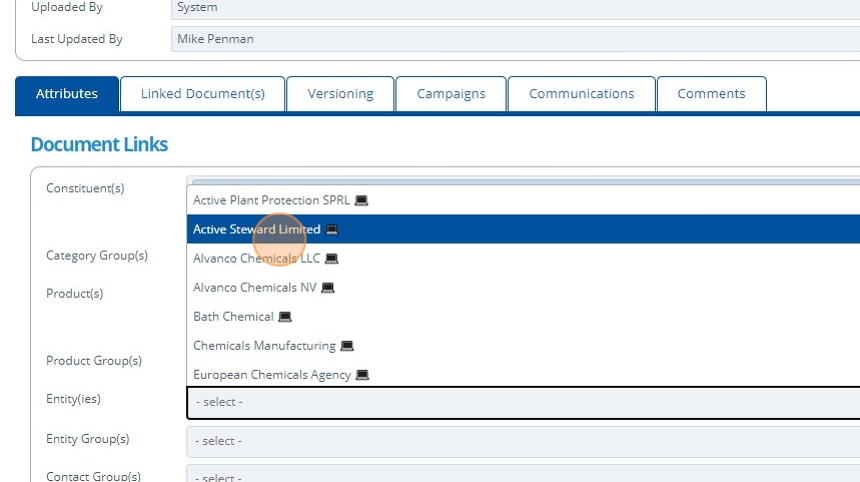Click laptop icon beside Alvanco Chemicals NV

coord(327,288)
